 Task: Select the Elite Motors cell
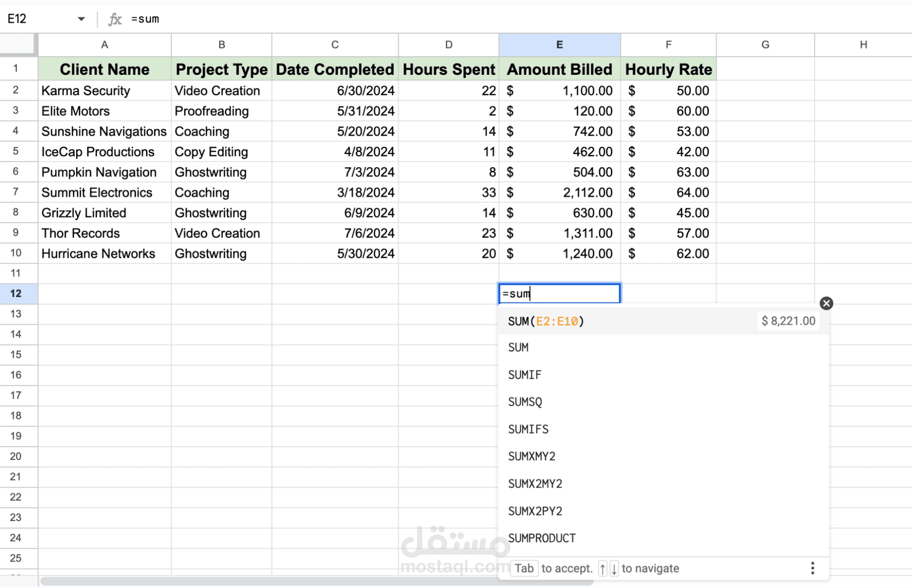(104, 111)
